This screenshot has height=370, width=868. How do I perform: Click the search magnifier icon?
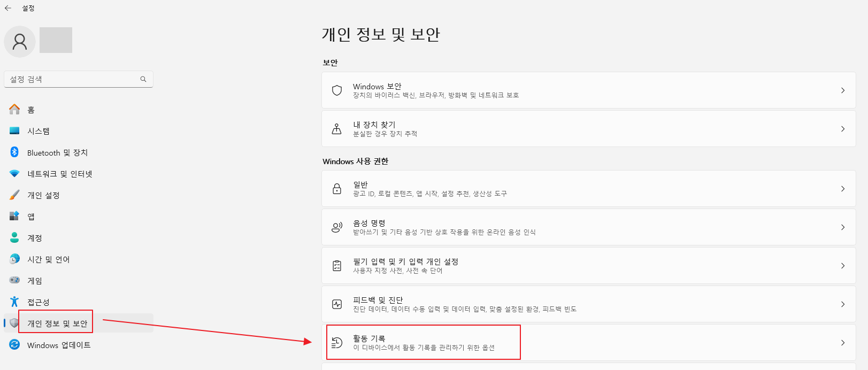[x=143, y=79]
